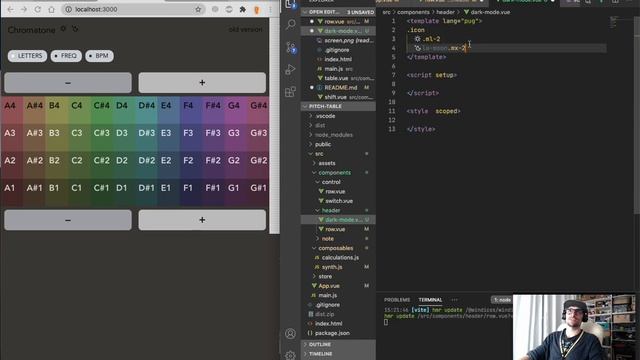Bookmark this page with the star
Screen dimensions: 640x360
(198, 9)
